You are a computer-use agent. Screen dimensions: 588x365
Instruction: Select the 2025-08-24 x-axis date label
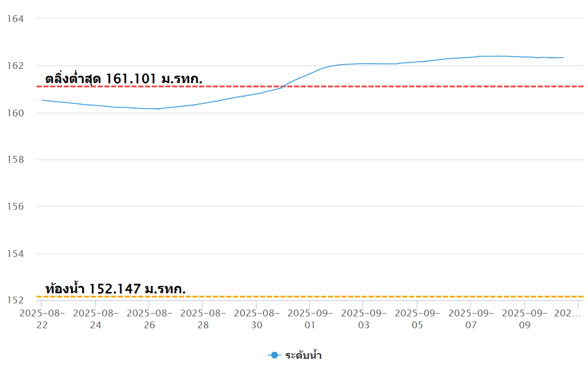click(95, 319)
